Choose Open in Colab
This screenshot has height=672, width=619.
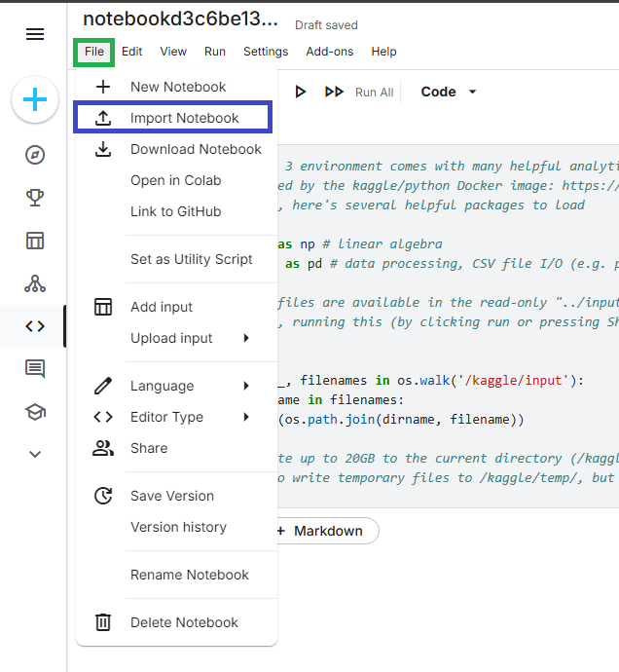pyautogui.click(x=176, y=180)
